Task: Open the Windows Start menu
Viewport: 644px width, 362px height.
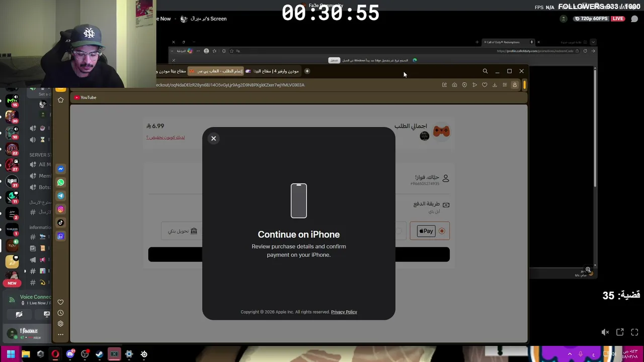Action: click(11, 354)
